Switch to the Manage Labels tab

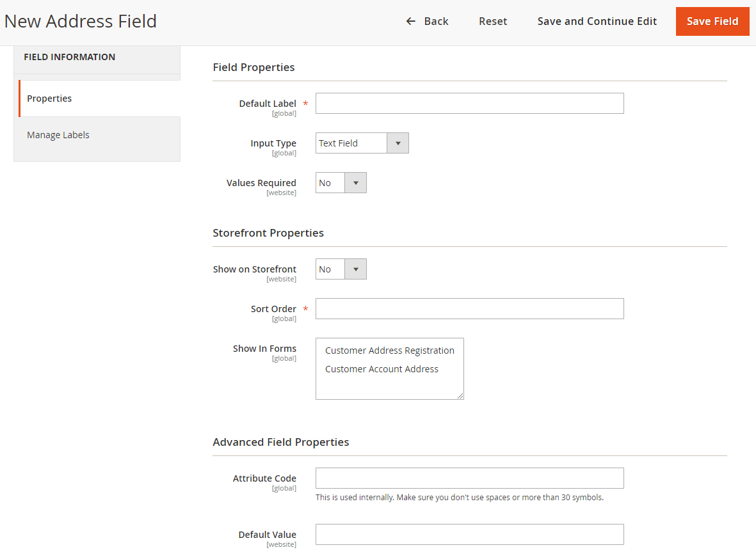[x=58, y=134]
